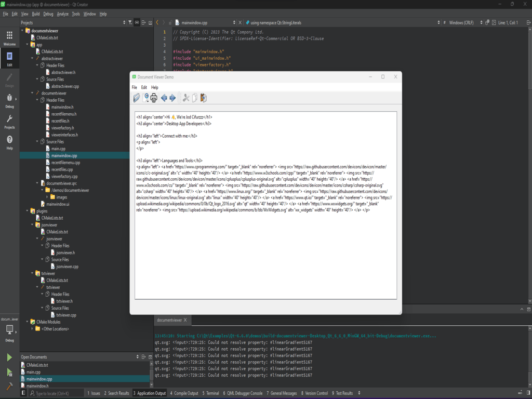The image size is (532, 399).
Task: Click the Copy icon in Document Viewer
Action: 195,98
